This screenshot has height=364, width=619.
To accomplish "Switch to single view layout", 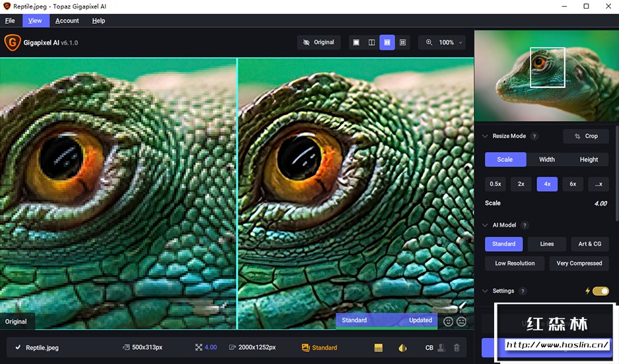I will pyautogui.click(x=356, y=42).
